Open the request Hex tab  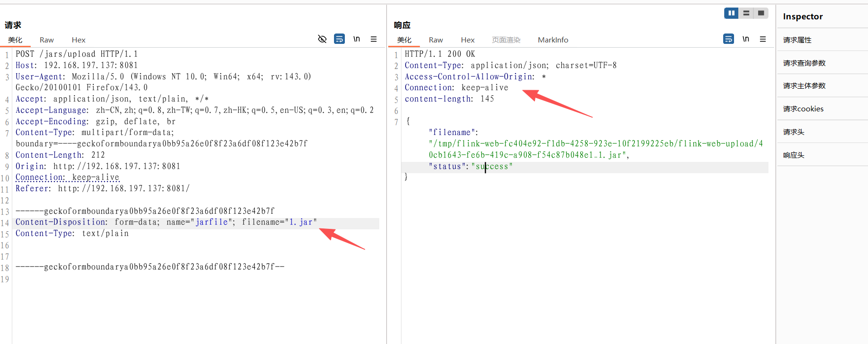coord(78,40)
